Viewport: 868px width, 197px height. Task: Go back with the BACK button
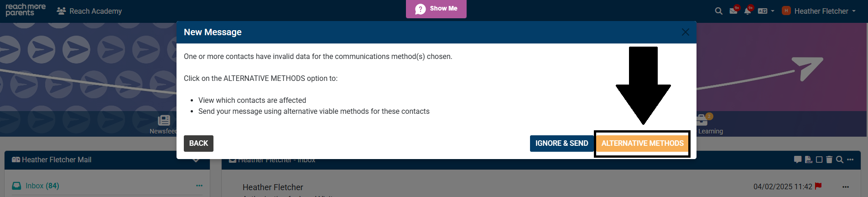[198, 144]
